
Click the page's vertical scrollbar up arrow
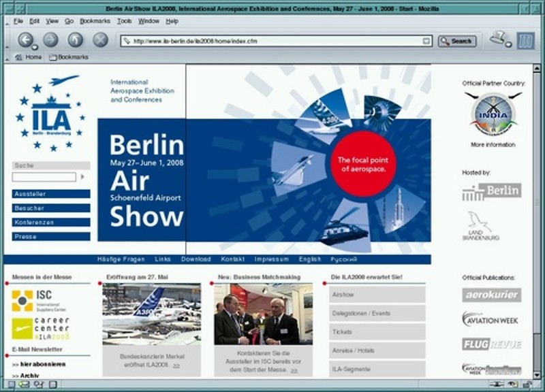(537, 69)
